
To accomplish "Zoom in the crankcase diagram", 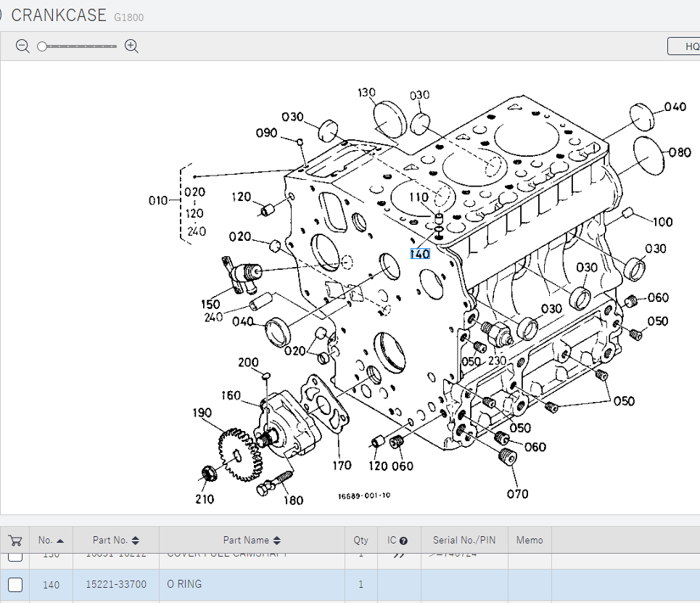I will (x=131, y=46).
